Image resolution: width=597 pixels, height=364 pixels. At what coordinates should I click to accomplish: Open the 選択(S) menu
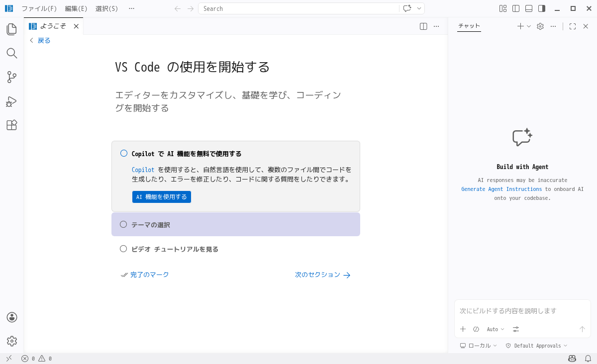coord(106,8)
